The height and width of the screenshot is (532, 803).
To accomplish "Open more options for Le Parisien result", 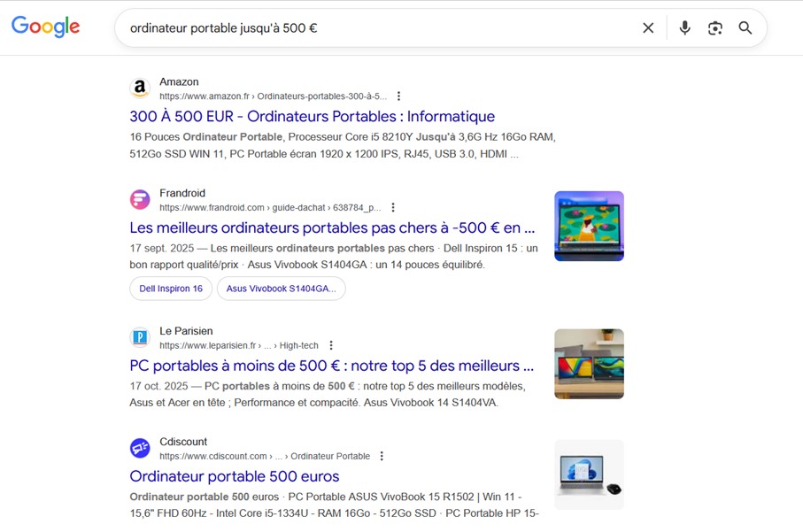I will click(331, 346).
